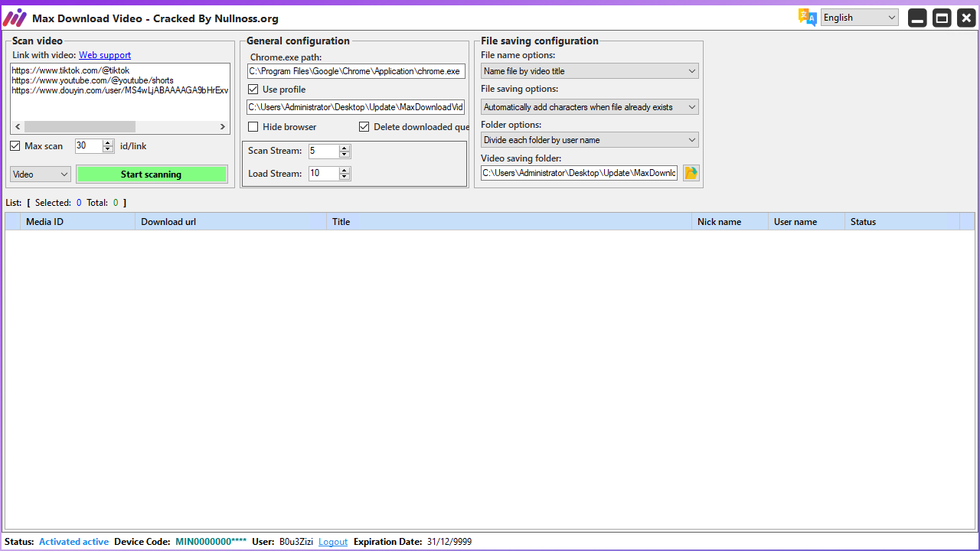
Task: Click the douyin.com user link line
Action: [x=120, y=90]
